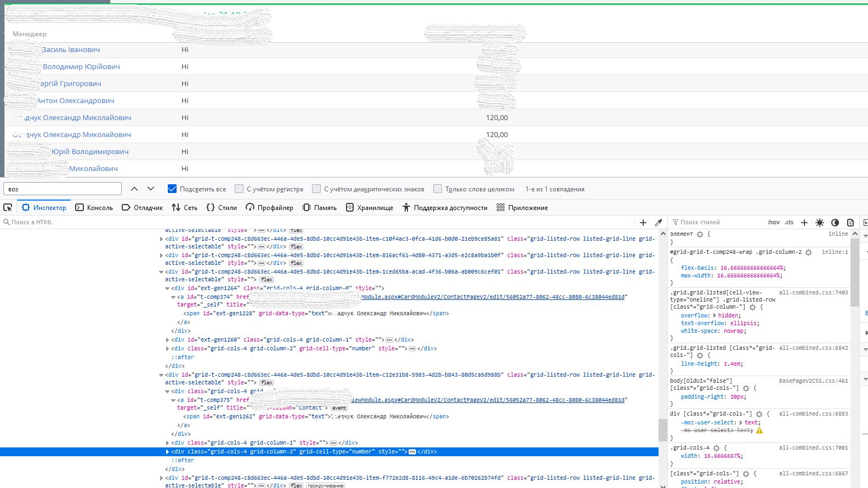This screenshot has height=488, width=868.
Task: Toggle flex badge on item-c12e31b8 row
Action: tap(266, 383)
